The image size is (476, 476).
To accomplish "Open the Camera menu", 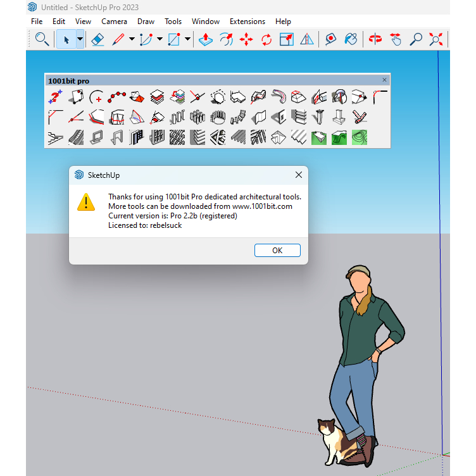I will 114,22.
